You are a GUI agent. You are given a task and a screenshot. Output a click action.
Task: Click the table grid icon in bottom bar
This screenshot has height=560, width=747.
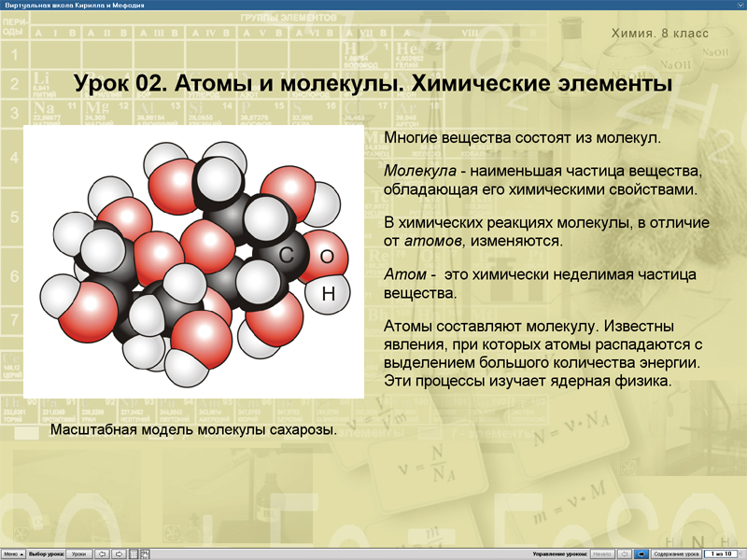coord(133,554)
